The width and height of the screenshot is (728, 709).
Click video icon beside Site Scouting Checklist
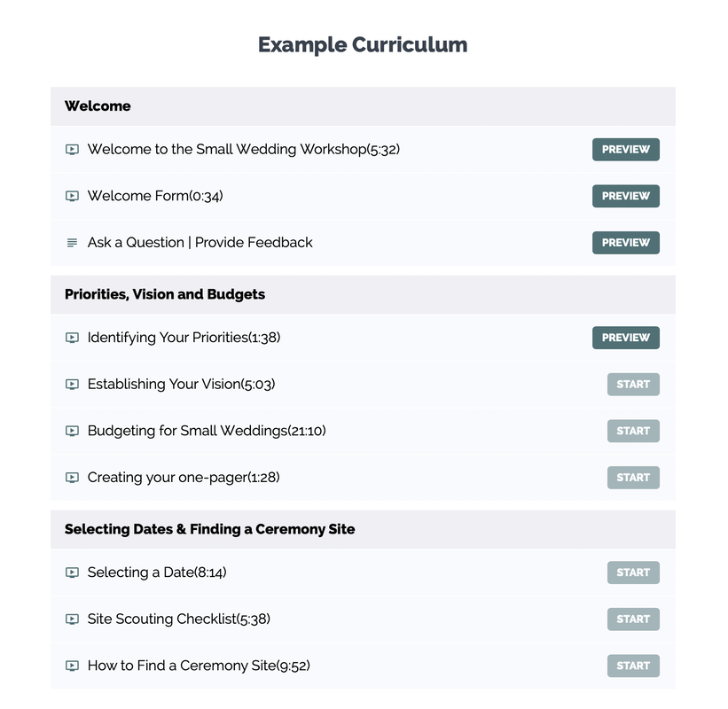point(72,619)
